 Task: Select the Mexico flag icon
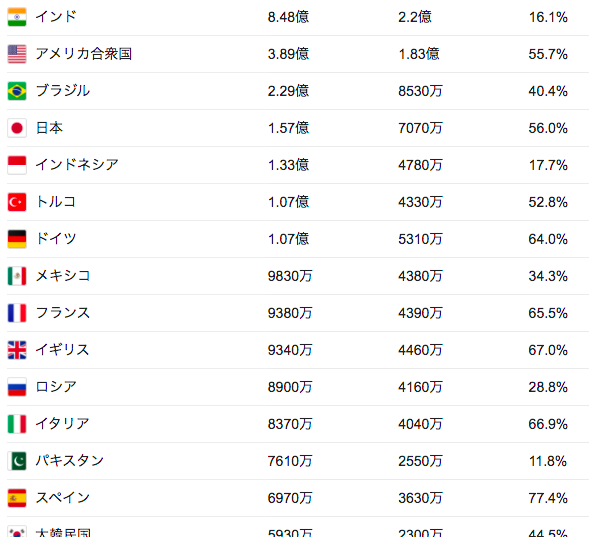point(17,276)
